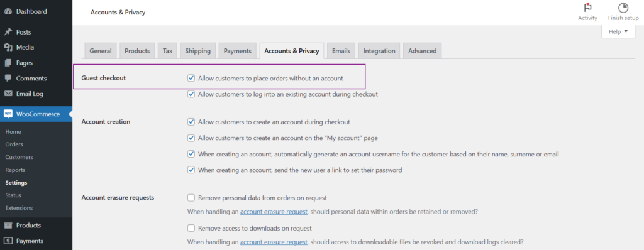Switch to the Shipping tab

(197, 51)
